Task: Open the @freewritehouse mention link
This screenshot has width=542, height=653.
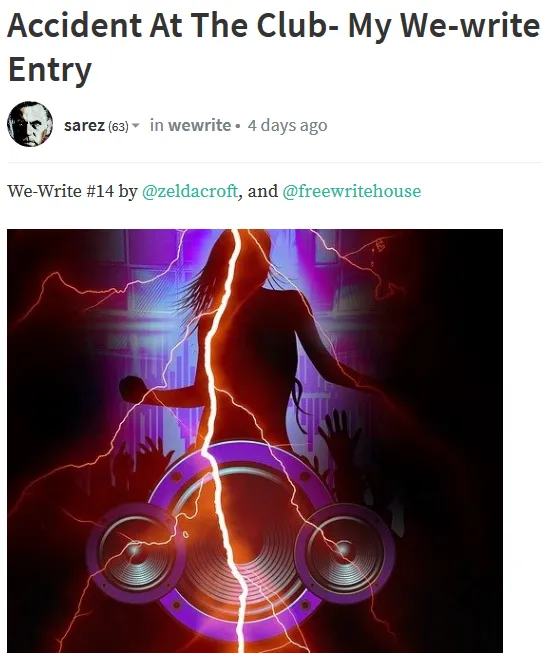Action: click(x=352, y=191)
